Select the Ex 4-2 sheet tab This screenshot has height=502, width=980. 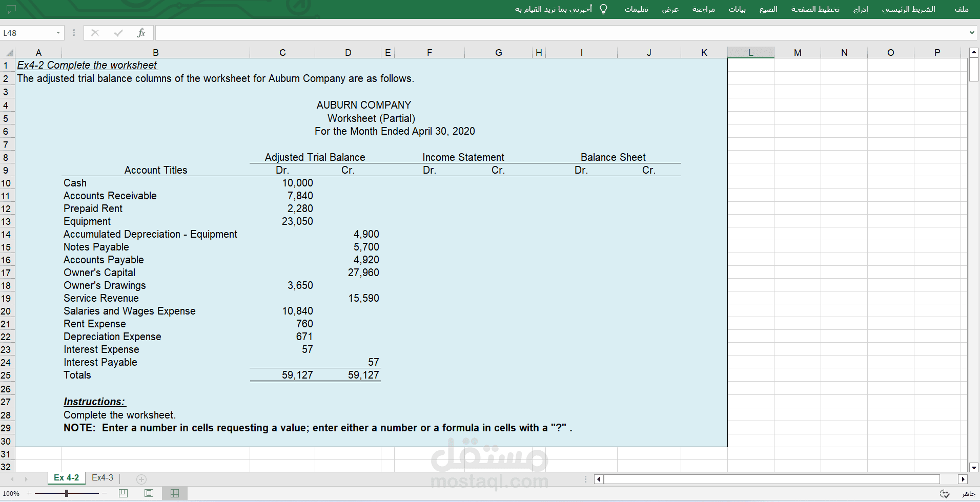tap(67, 478)
